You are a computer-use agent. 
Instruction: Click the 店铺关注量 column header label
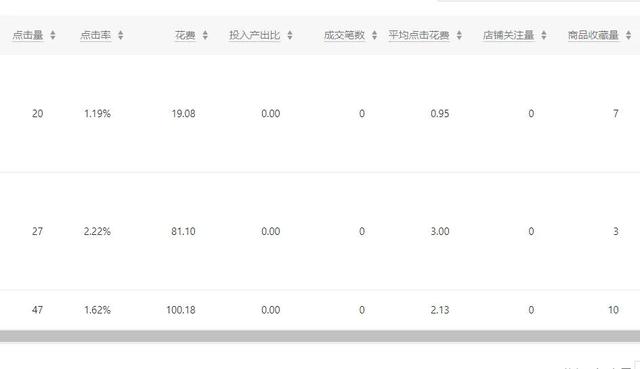pos(508,35)
